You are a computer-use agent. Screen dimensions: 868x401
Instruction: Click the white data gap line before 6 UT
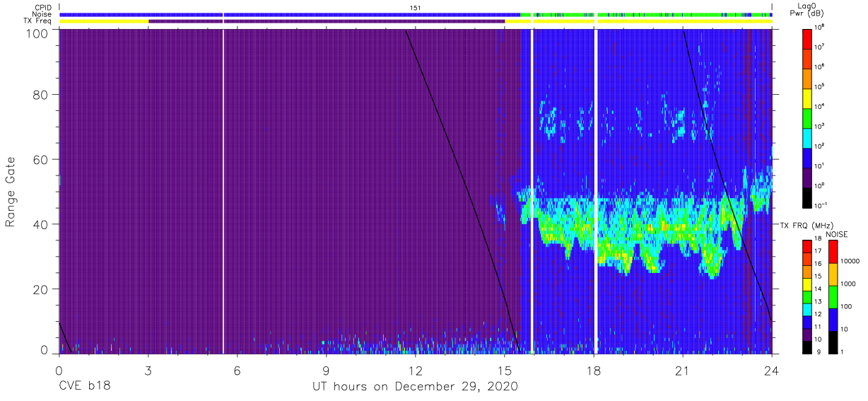[x=223, y=191]
